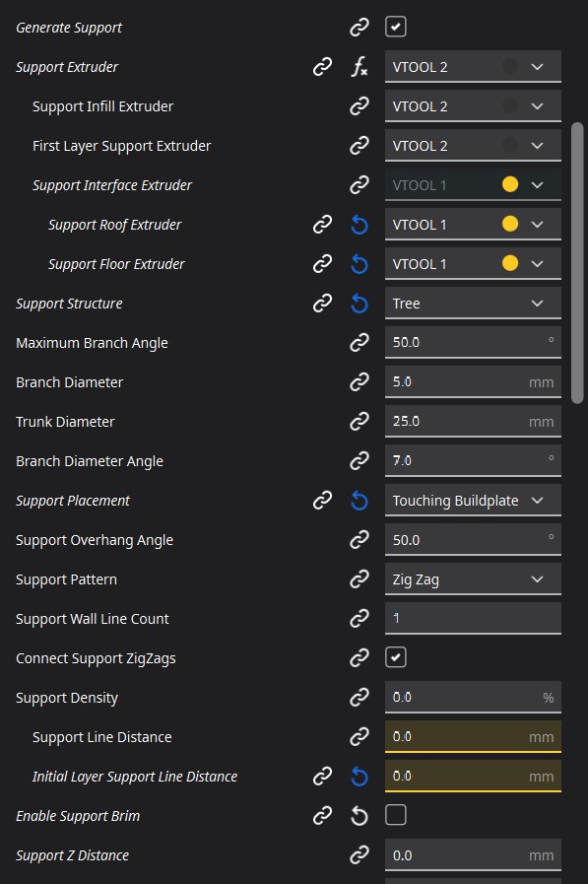Screen dimensions: 588x884
Task: Click link icon for Branch Diameter
Action: pos(359,381)
